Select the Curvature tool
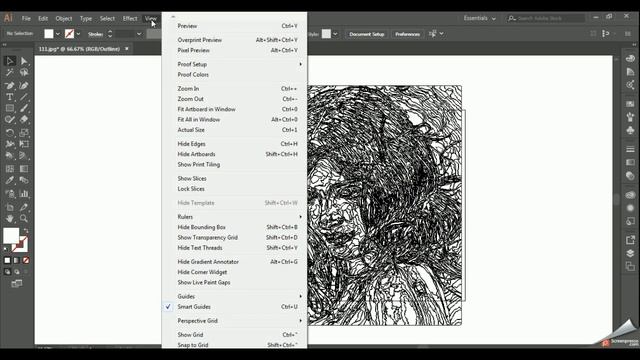This screenshot has height=360, width=640. pos(24,85)
